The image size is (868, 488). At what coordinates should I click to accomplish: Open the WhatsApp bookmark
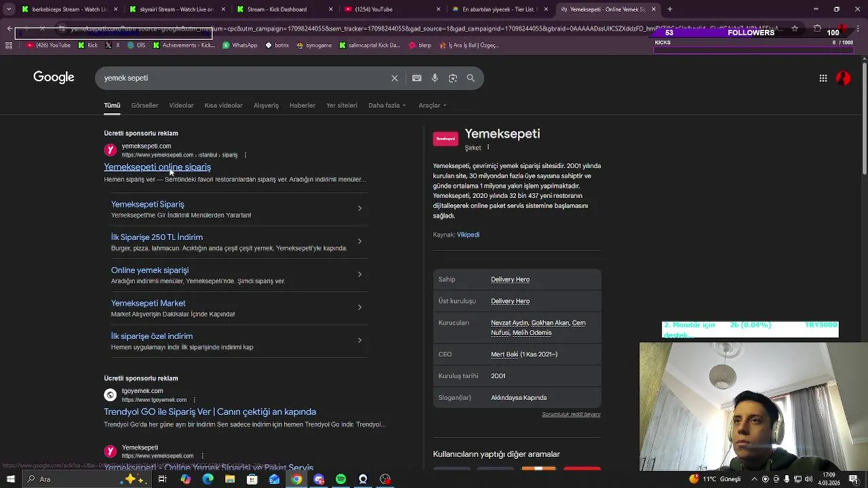(x=240, y=45)
